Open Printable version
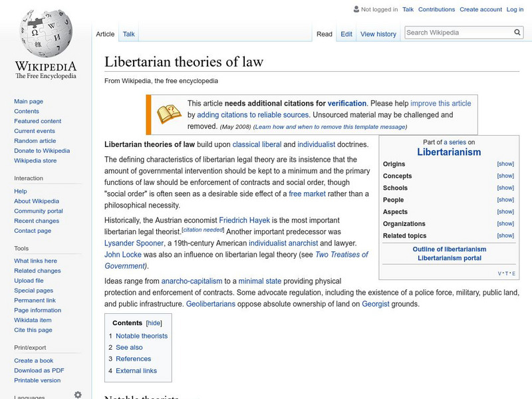This screenshot has height=399, width=532. [37, 380]
